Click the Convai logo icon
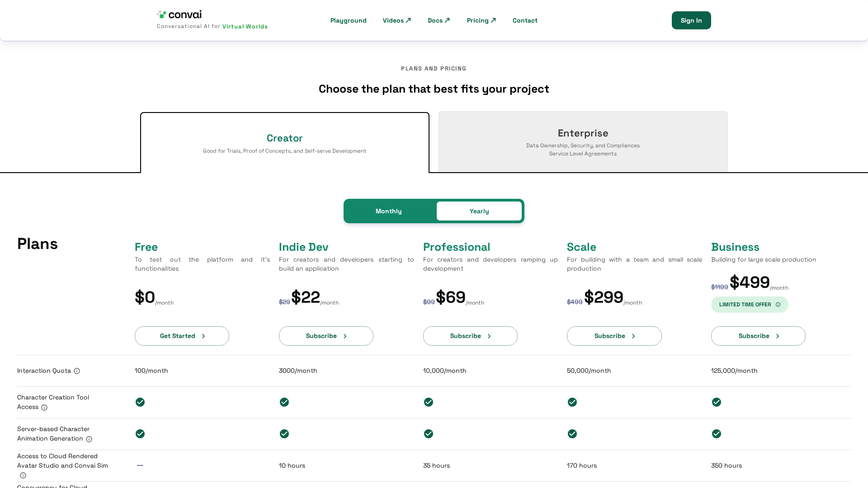This screenshot has width=868, height=488. [162, 14]
